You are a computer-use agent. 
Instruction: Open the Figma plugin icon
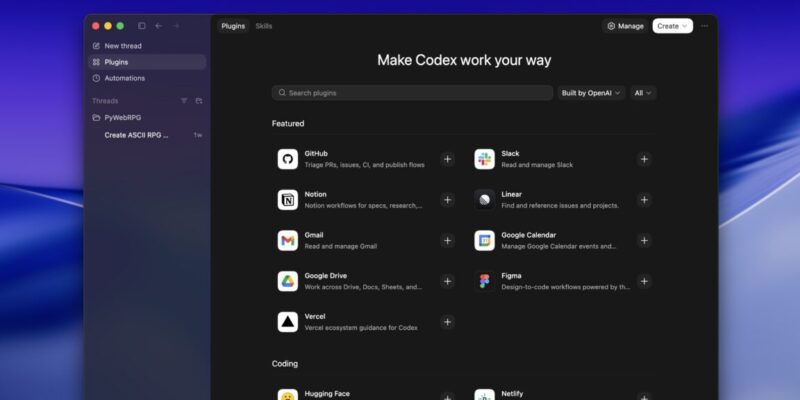[485, 282]
